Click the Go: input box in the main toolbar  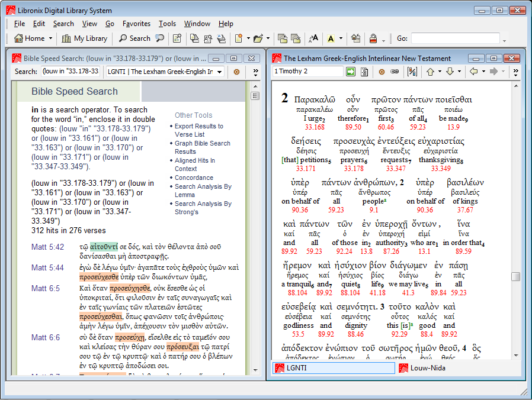pyautogui.click(x=456, y=38)
